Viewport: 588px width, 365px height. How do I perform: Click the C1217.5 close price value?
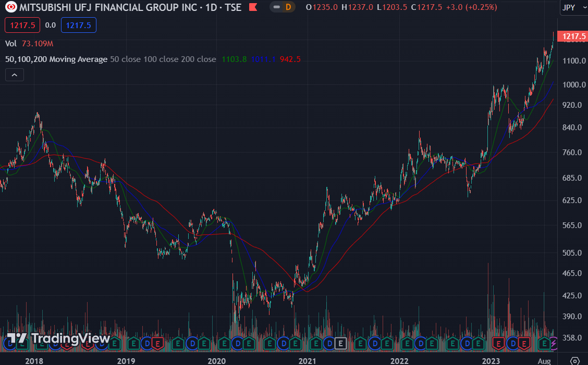[x=426, y=7]
